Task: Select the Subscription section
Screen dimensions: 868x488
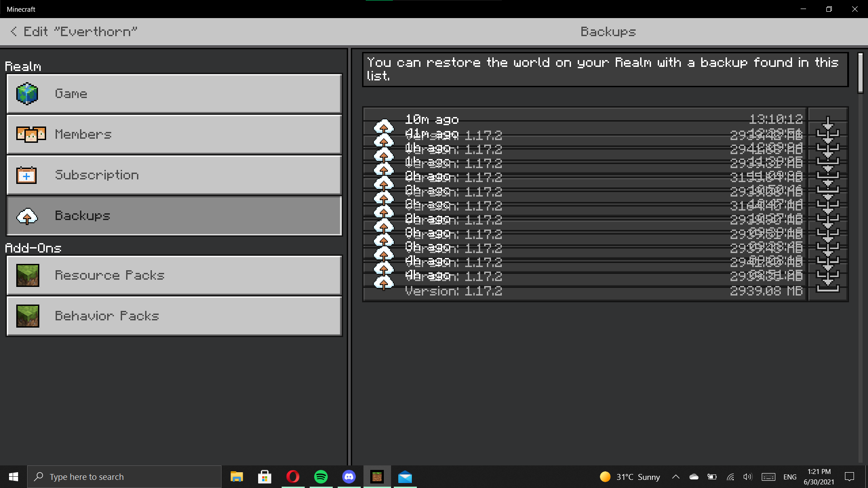Action: (x=174, y=175)
